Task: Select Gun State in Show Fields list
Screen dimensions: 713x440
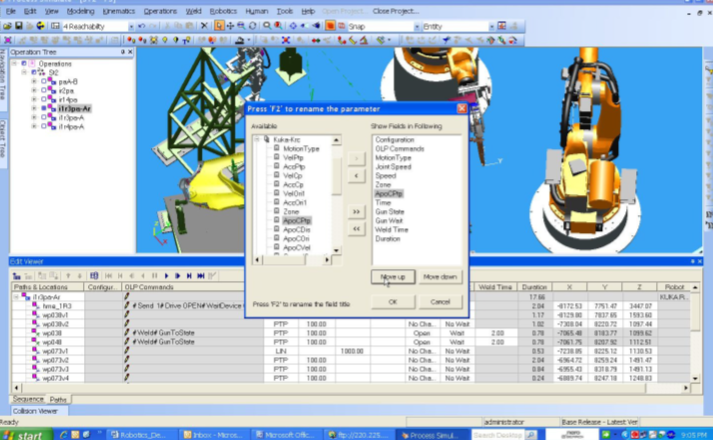Action: (389, 211)
